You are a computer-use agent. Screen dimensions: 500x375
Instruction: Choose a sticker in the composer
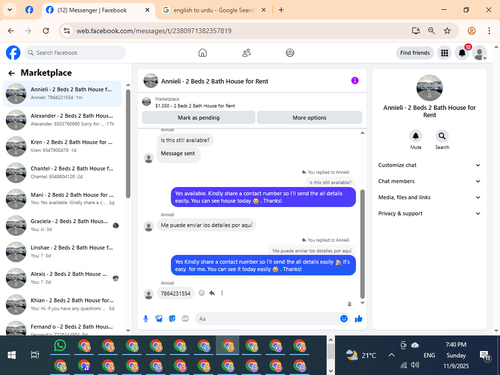172,319
